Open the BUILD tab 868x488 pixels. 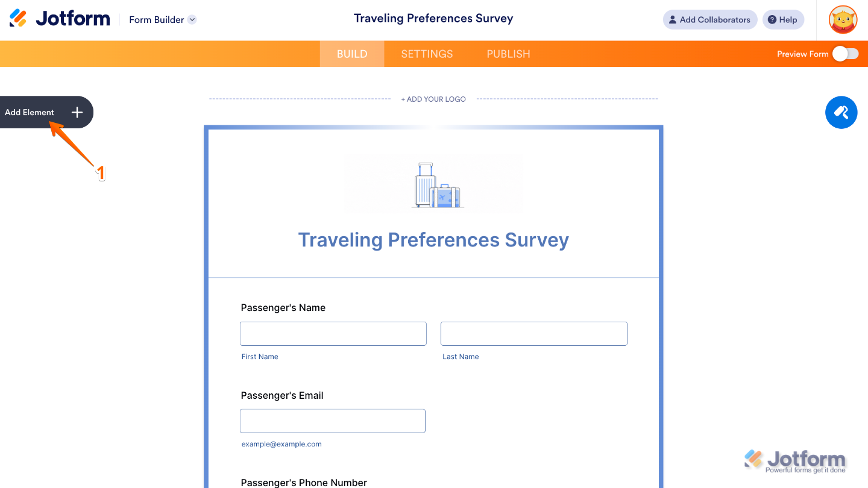pos(351,54)
